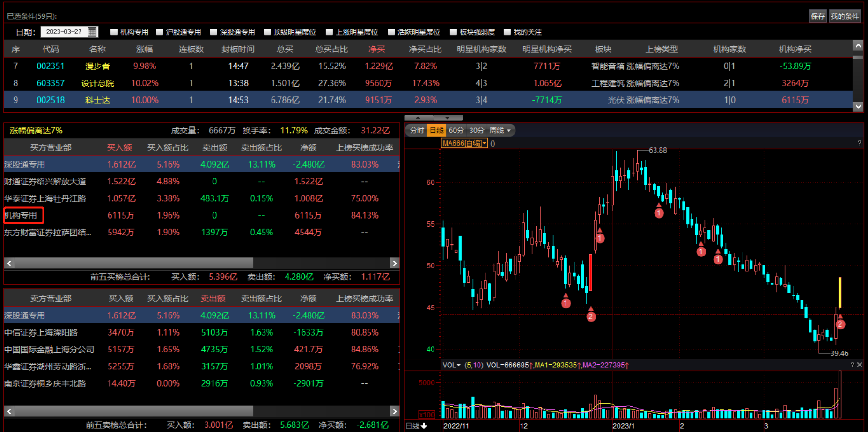The image size is (868, 432).
Task: Toggle 板块强弱度 checkbox
Action: pos(453,32)
